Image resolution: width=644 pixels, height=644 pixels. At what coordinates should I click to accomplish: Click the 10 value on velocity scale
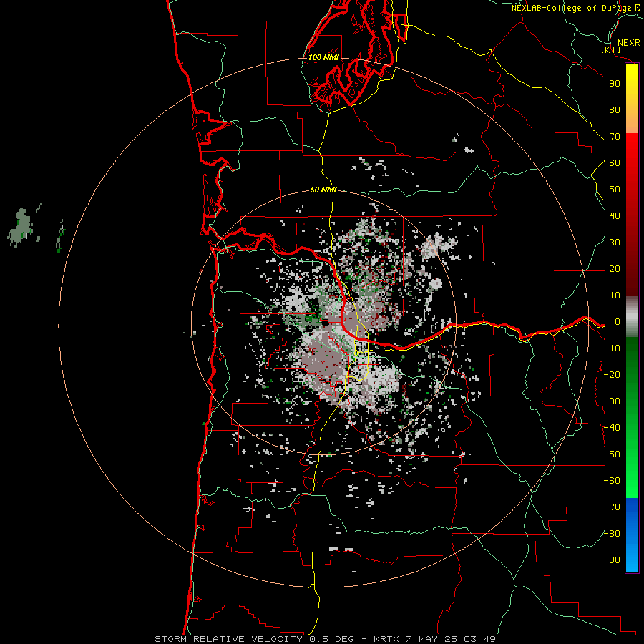pos(615,296)
